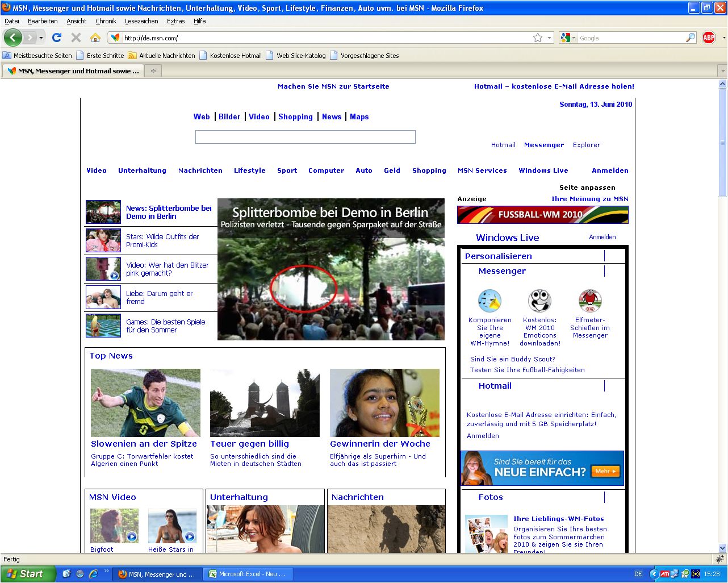Click the ATI tray icon
This screenshot has height=583, width=728.
664,574
